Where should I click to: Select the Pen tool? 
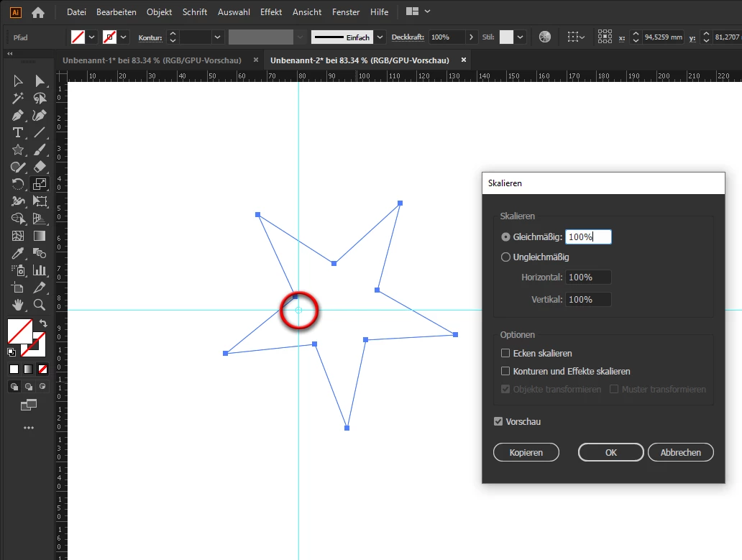point(18,116)
